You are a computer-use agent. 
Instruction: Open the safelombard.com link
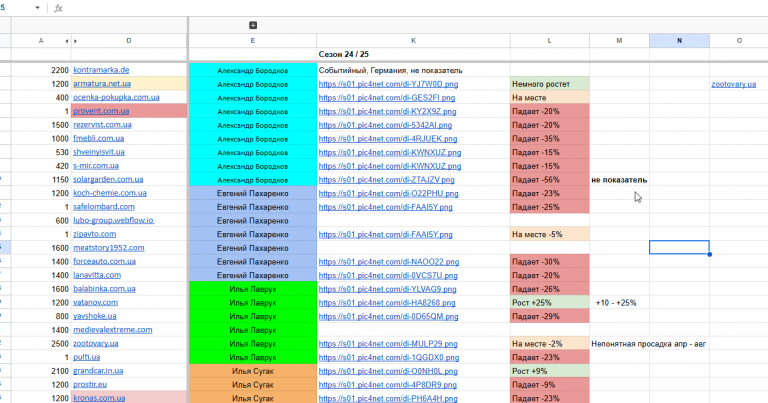click(104, 207)
